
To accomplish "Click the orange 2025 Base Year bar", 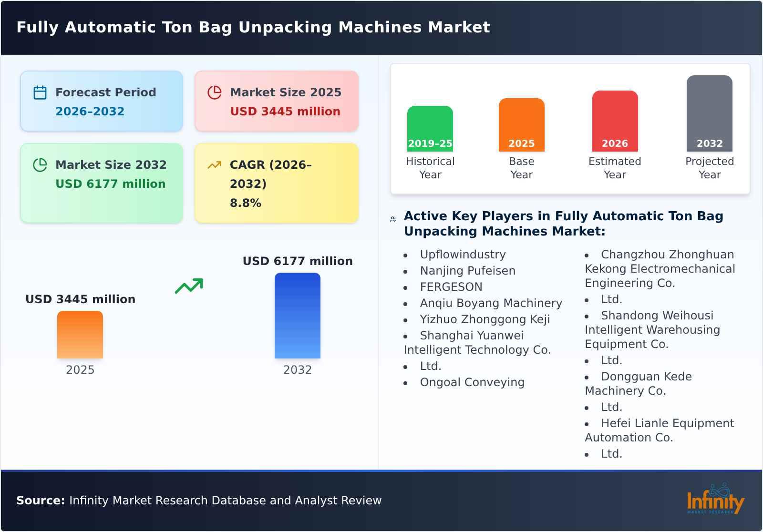I will coord(522,125).
